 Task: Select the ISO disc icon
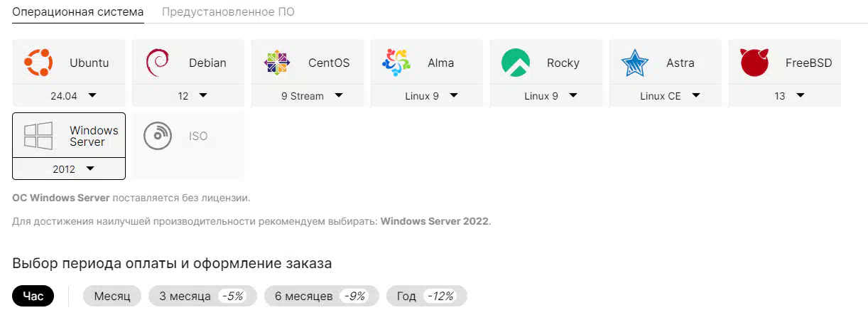[158, 136]
